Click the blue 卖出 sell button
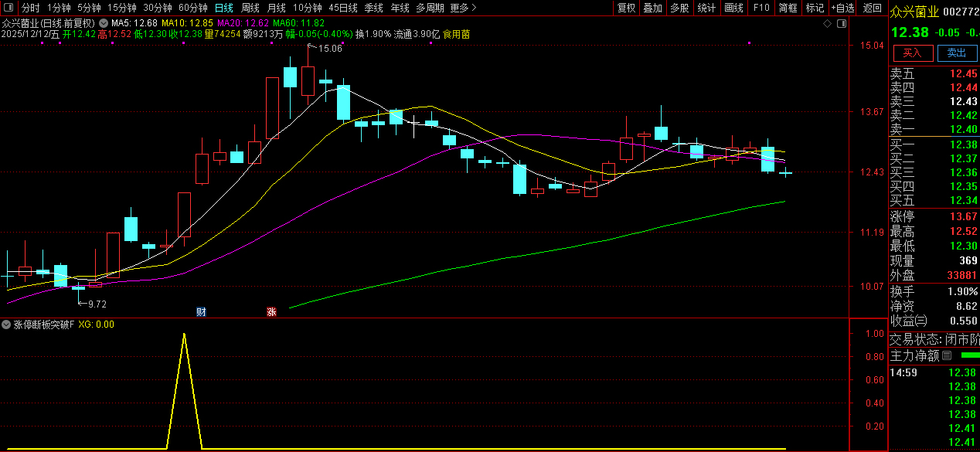The image size is (980, 452). (x=957, y=53)
